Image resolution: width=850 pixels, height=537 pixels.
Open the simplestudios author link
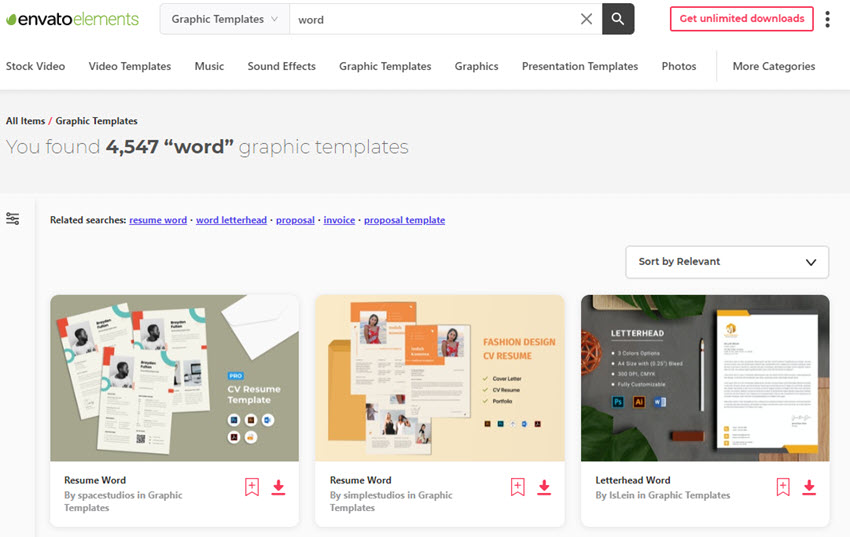click(x=374, y=495)
